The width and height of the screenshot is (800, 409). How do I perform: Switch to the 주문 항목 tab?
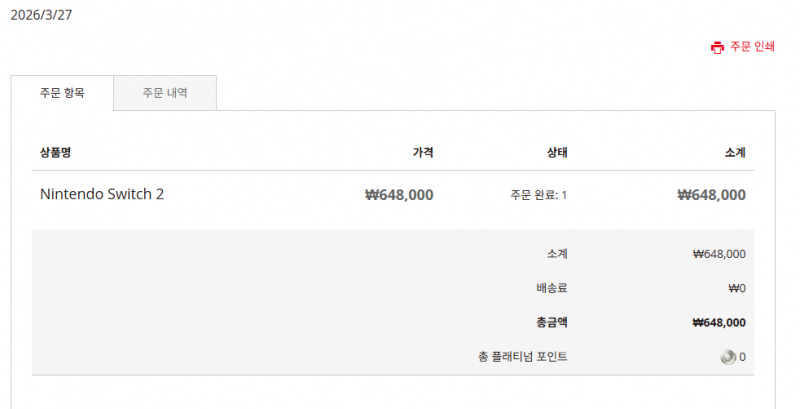[x=62, y=93]
